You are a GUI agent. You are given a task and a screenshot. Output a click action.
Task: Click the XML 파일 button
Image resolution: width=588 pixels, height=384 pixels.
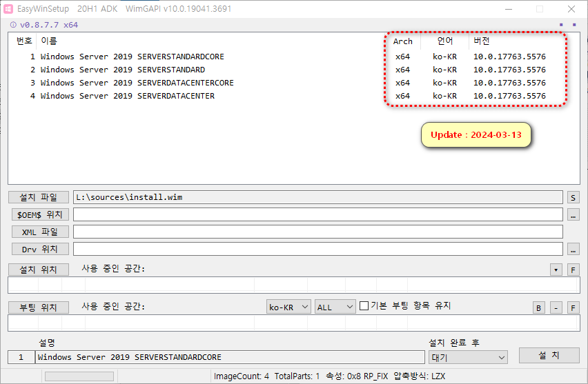(x=40, y=232)
